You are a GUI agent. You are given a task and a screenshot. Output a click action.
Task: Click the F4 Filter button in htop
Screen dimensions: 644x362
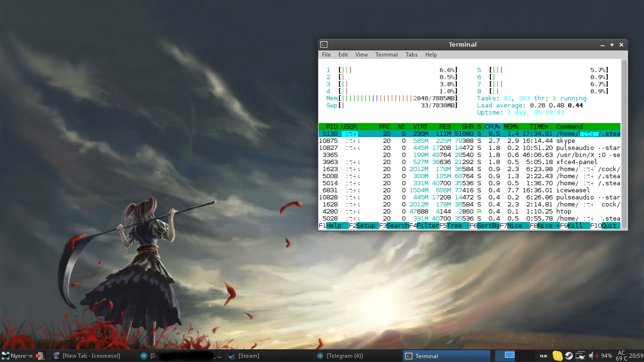click(x=424, y=226)
